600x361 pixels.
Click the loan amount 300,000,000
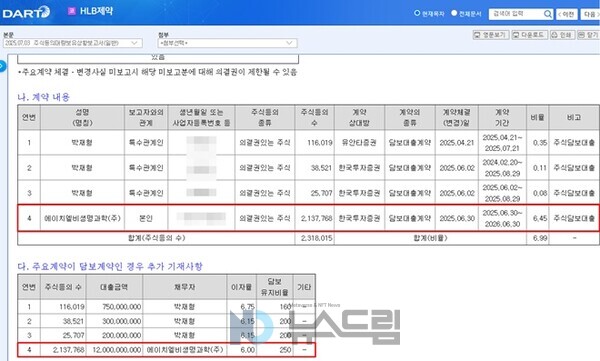pyautogui.click(x=122, y=321)
